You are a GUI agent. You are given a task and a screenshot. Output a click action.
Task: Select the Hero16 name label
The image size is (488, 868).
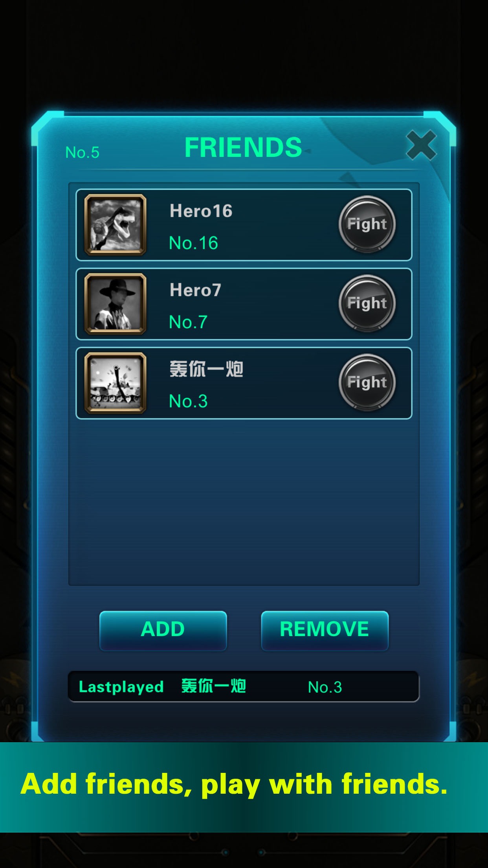tap(201, 211)
